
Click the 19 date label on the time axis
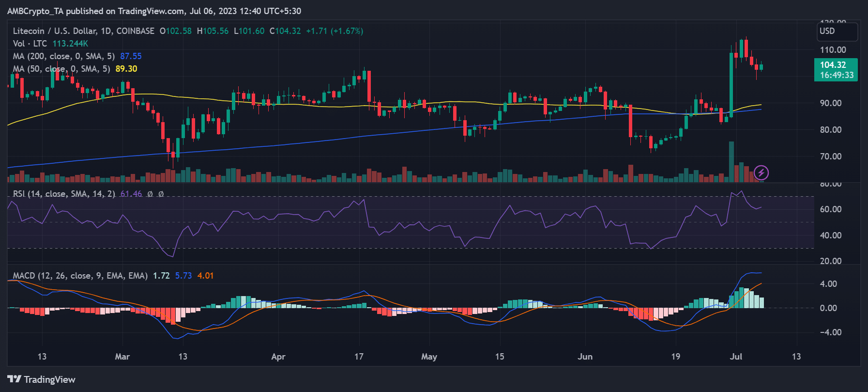[x=675, y=357]
